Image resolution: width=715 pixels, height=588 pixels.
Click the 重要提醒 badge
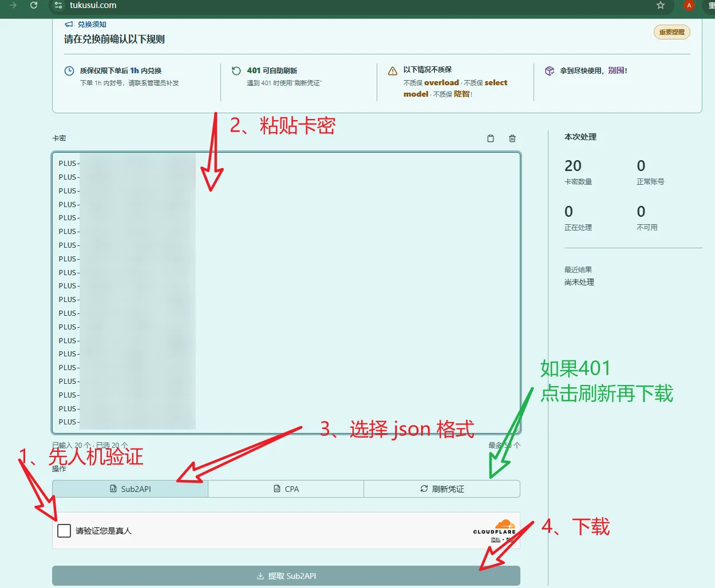click(x=672, y=32)
